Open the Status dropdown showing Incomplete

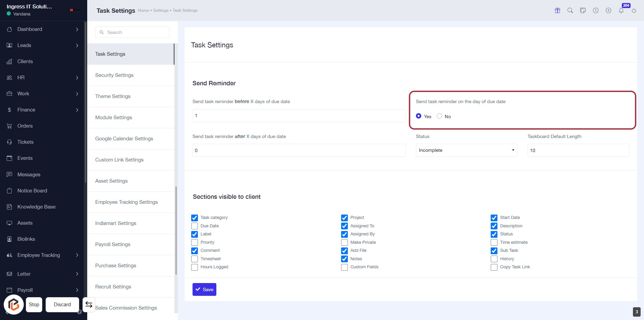click(466, 150)
